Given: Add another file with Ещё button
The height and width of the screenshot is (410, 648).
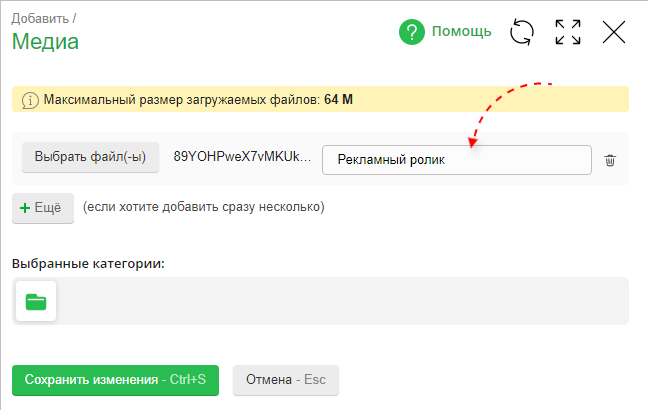Looking at the screenshot, I should pyautogui.click(x=43, y=208).
